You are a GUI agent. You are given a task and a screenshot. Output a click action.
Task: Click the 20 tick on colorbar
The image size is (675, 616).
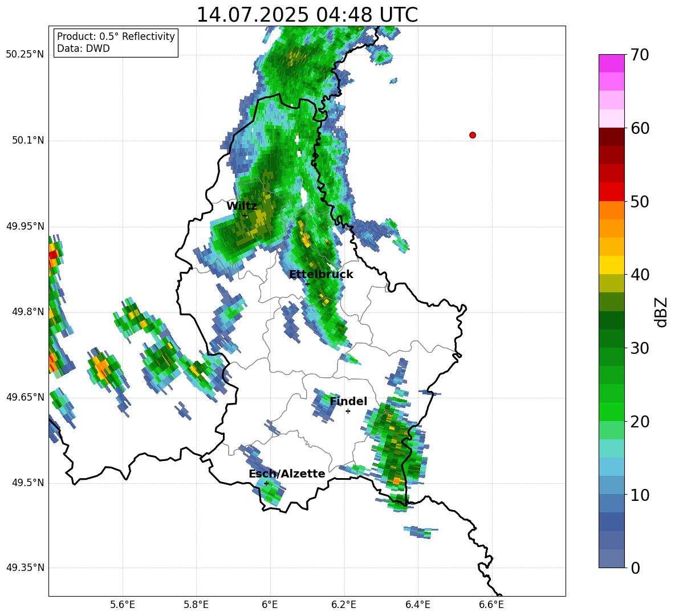coord(640,422)
